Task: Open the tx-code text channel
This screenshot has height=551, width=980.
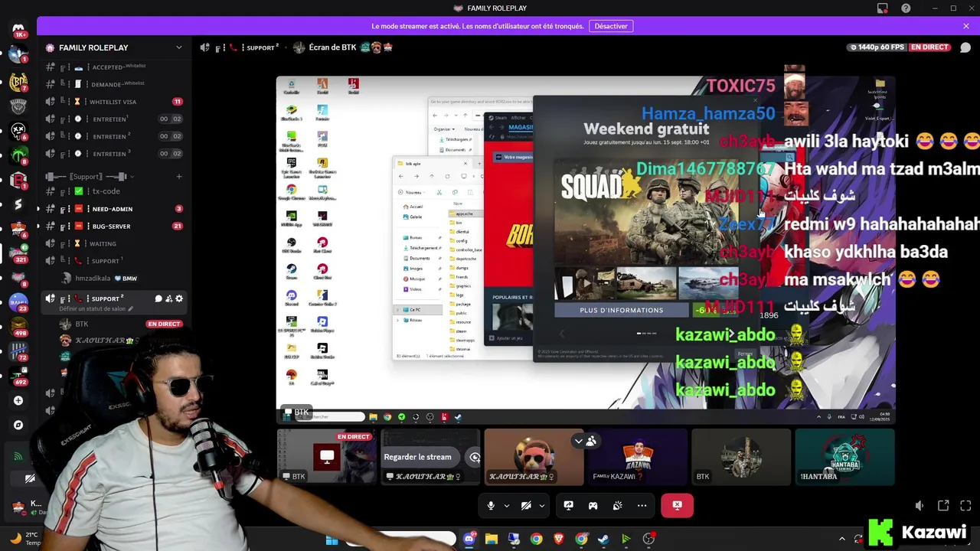Action: coord(115,191)
